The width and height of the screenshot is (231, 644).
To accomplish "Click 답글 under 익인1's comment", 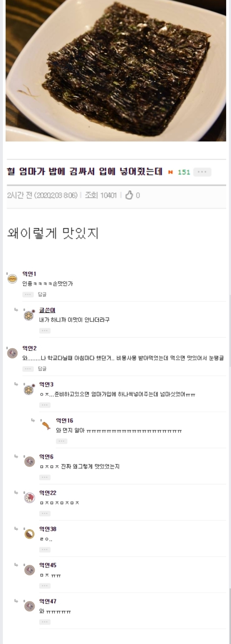I will (x=42, y=294).
